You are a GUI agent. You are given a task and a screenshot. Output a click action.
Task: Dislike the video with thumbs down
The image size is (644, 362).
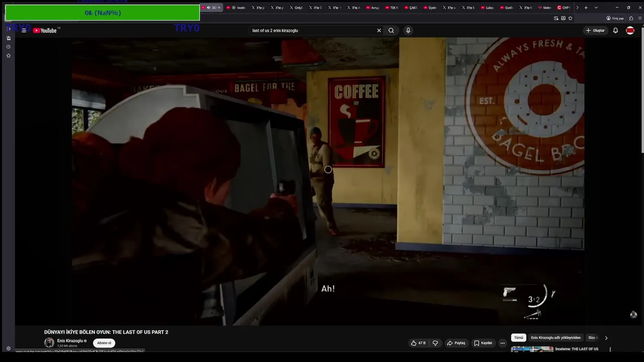435,343
